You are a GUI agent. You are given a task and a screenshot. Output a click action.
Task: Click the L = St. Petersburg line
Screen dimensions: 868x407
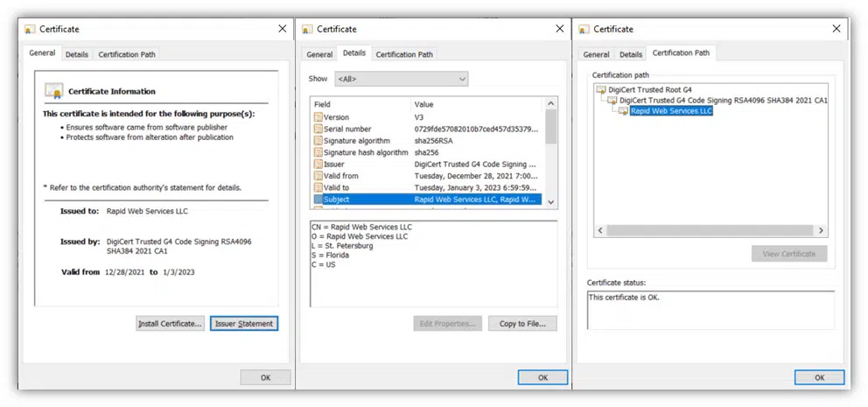342,246
